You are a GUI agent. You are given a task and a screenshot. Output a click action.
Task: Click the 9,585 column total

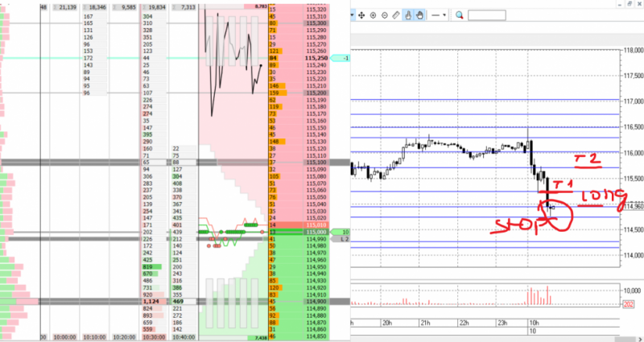click(x=125, y=7)
